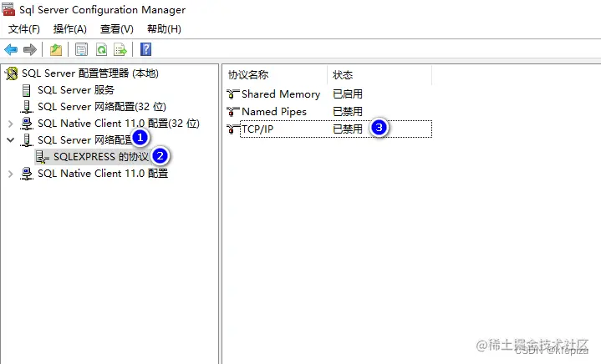Click the Back arrow toolbar icon
Image resolution: width=601 pixels, height=364 pixels.
[11, 49]
